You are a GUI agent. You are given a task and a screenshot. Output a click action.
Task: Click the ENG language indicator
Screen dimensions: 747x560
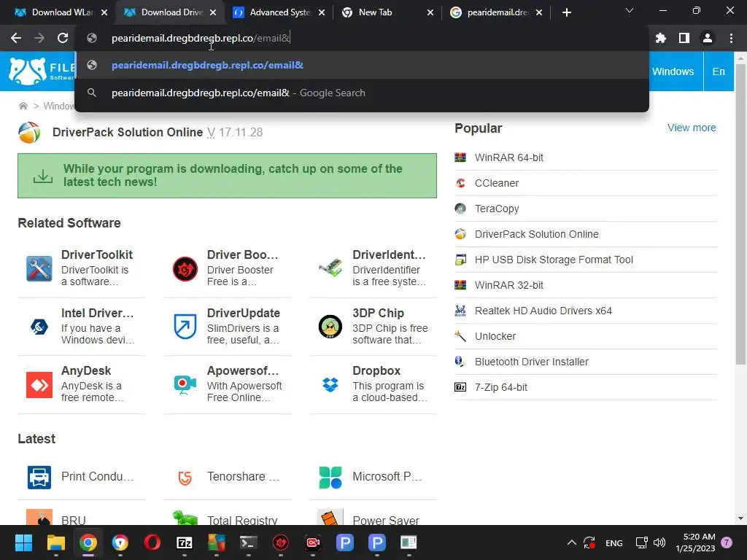point(614,542)
